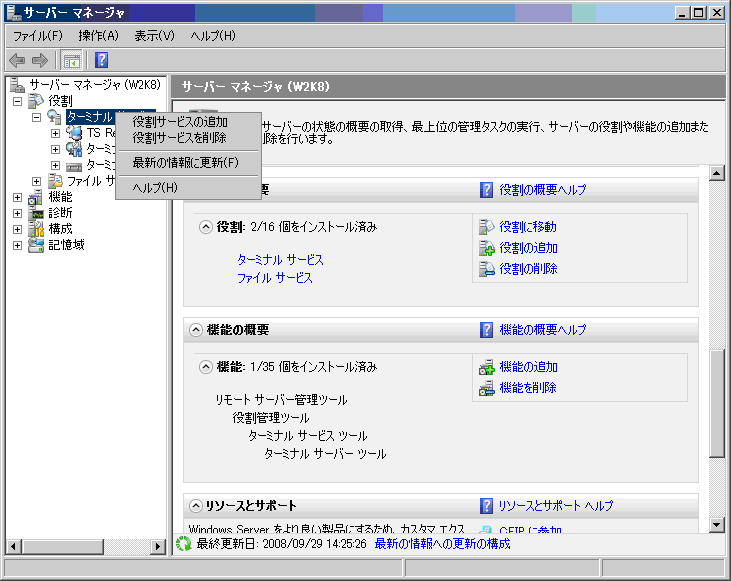Open the 表示(V) menu
Screen dimensions: 731x581
click(x=154, y=36)
